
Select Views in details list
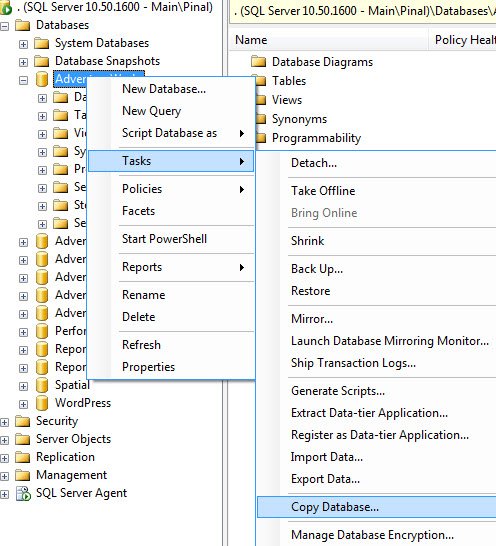[x=287, y=100]
